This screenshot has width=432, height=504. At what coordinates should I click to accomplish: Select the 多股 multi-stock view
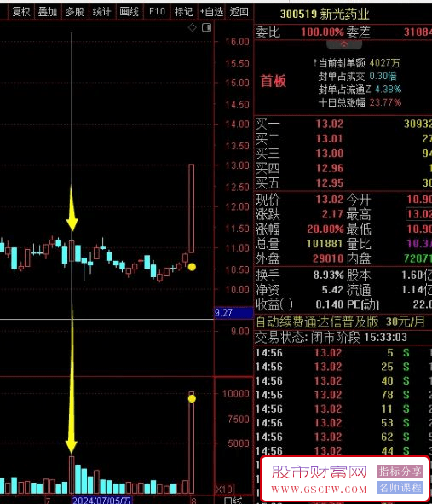pos(74,12)
